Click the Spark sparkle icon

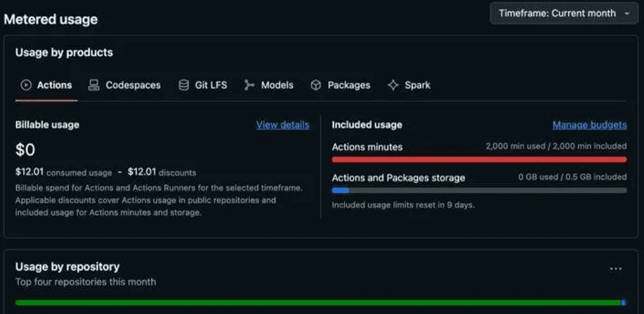pyautogui.click(x=393, y=85)
